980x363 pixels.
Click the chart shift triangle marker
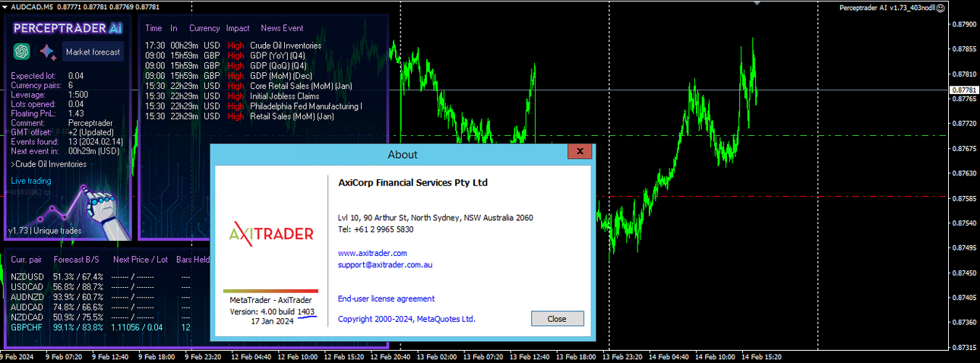pos(756,3)
